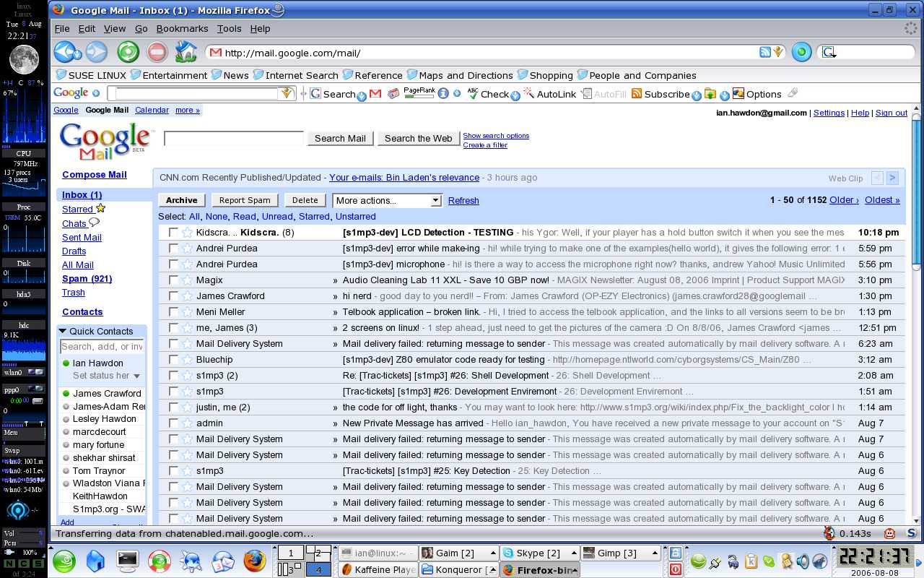Check the James Crawford hi nerd email
Screen dimensions: 924x578
click(x=173, y=296)
